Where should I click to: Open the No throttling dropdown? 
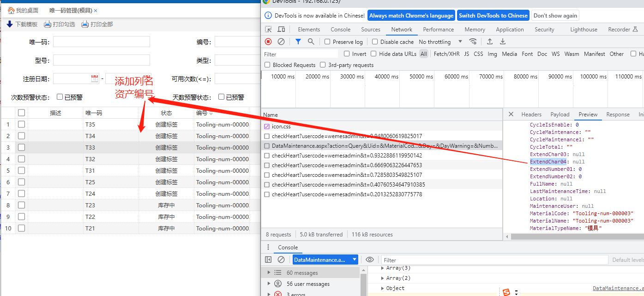point(440,42)
